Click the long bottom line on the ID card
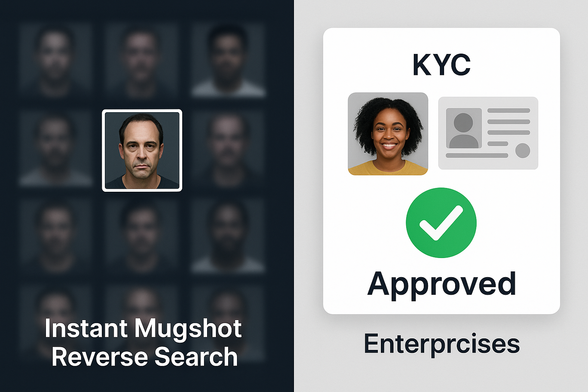588x392 pixels. pyautogui.click(x=477, y=155)
